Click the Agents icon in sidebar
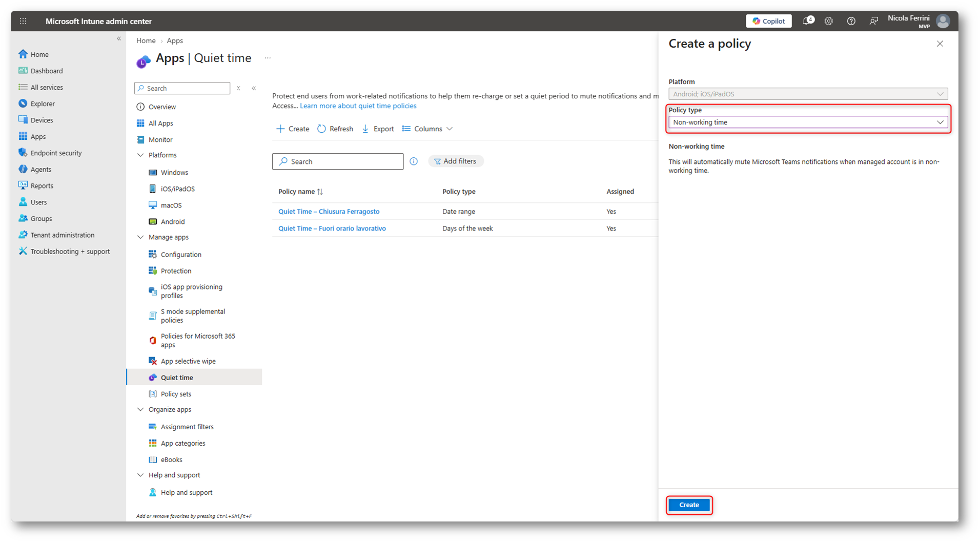 [23, 169]
